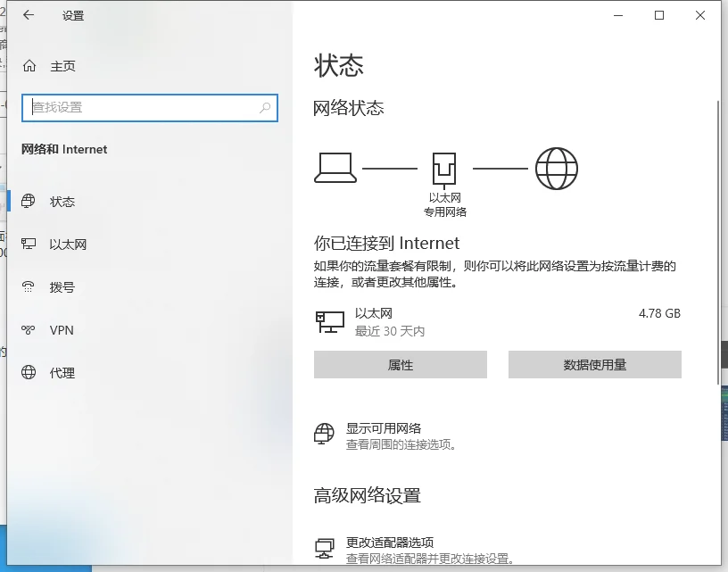Screen dimensions: 728x572
Task: Click the 查找设置 search field
Action: (x=143, y=107)
